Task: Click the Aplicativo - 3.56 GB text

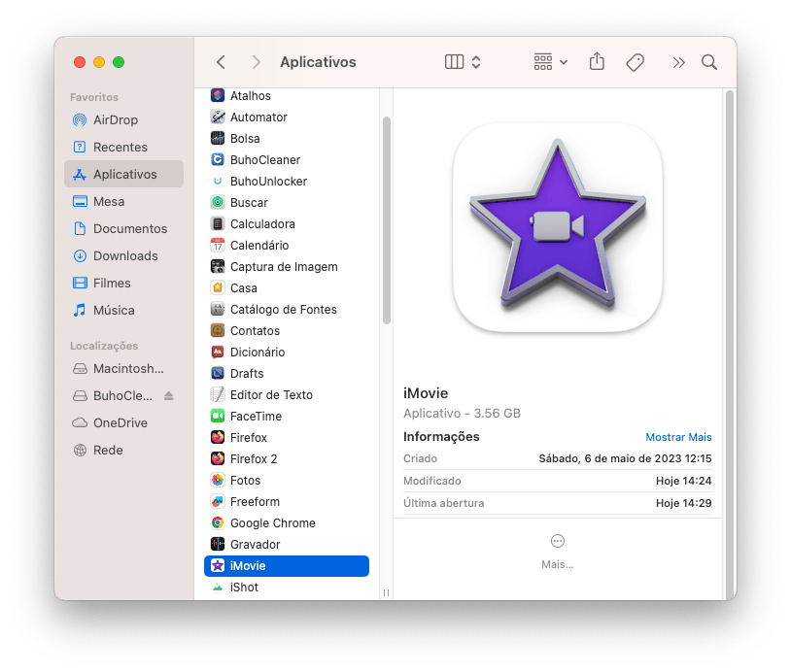Action: [x=462, y=414]
